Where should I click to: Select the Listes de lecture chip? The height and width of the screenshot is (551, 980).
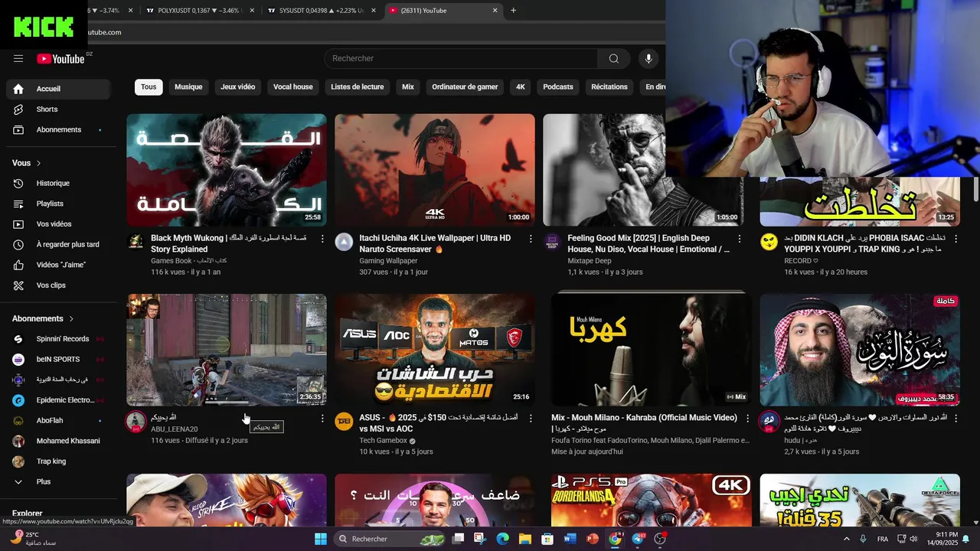pos(358,87)
